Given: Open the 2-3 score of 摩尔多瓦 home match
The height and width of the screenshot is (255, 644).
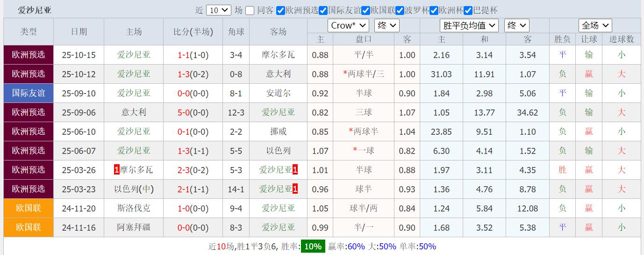Looking at the screenshot, I should click(x=183, y=170).
